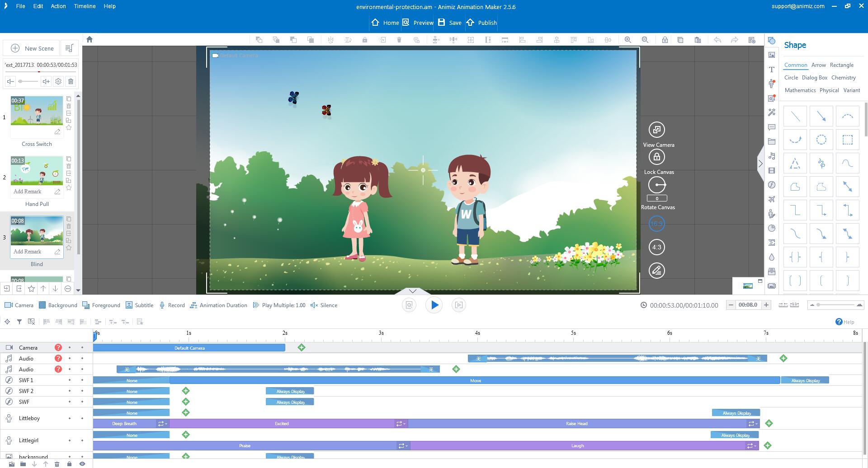Viewport: 868px width, 468px height.
Task: Click the Save button
Action: 449,23
